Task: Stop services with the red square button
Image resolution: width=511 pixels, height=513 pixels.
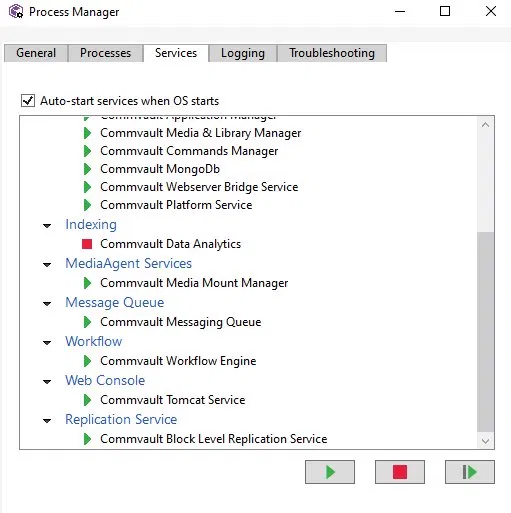Action: point(400,472)
